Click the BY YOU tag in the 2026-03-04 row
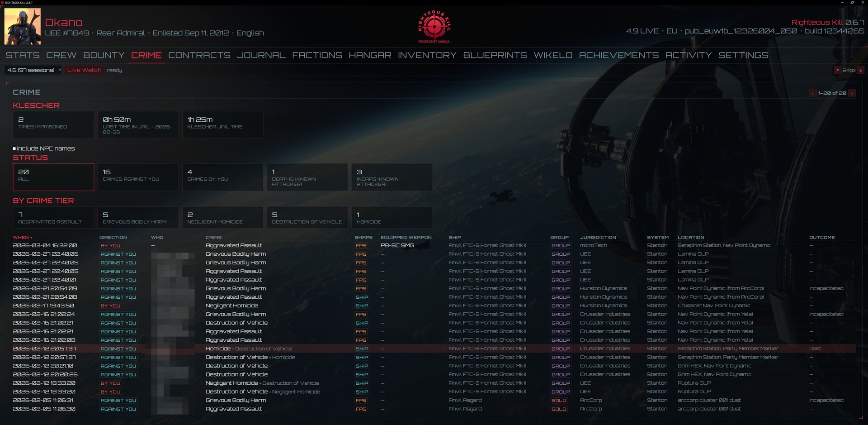868x425 pixels. point(110,246)
